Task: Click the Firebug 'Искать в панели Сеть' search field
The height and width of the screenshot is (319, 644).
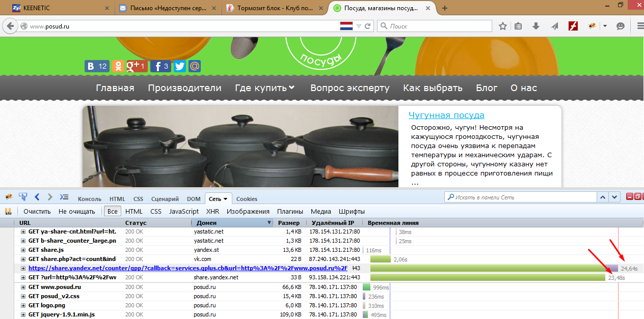Action: point(521,197)
